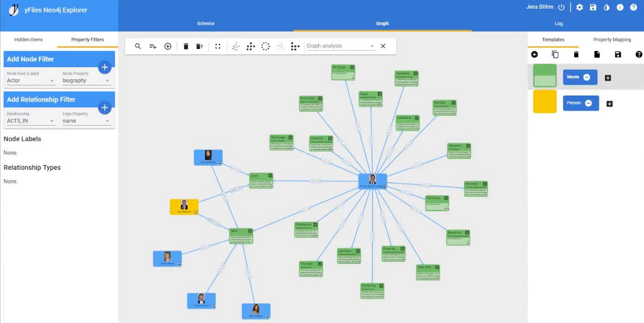Switch to the Property Mapping tab
The image size is (644, 323).
click(612, 40)
